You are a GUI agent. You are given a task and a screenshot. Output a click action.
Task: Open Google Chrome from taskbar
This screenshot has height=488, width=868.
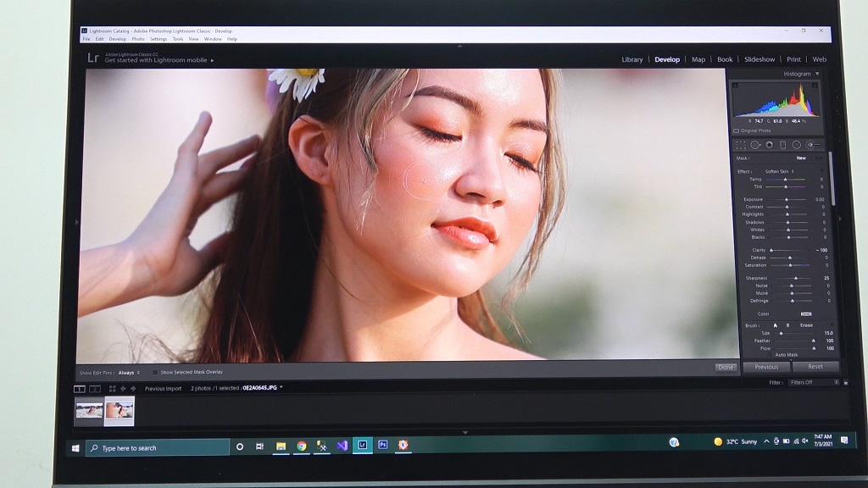301,446
